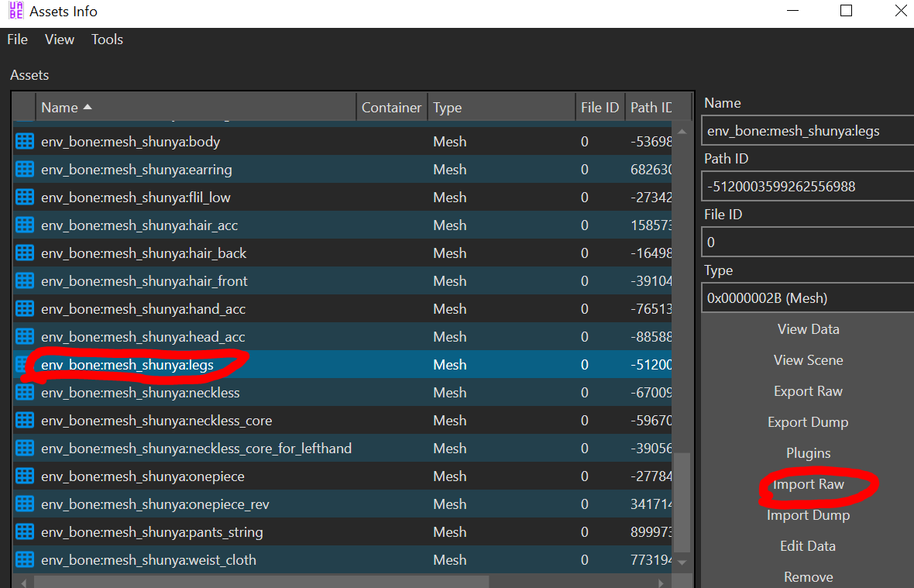Open the File menu
Viewport: 914px width, 588px height.
(18, 40)
